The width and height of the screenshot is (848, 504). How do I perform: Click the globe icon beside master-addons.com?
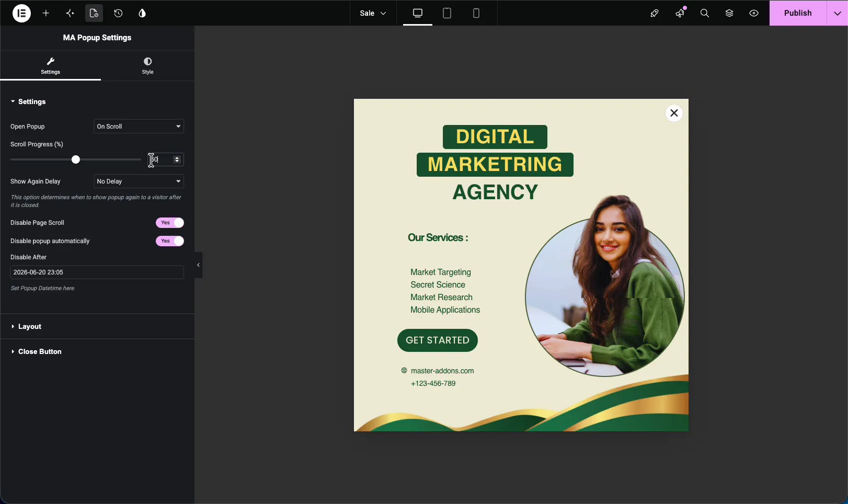pyautogui.click(x=404, y=370)
